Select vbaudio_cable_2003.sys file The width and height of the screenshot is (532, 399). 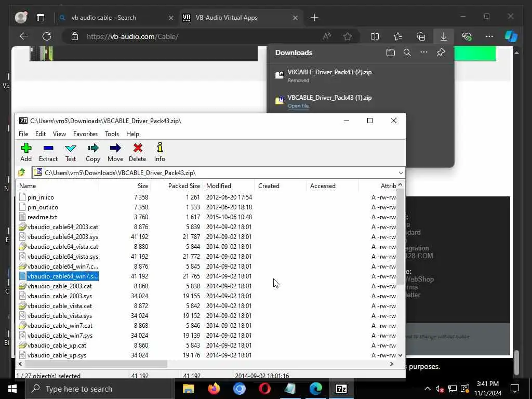pos(60,296)
